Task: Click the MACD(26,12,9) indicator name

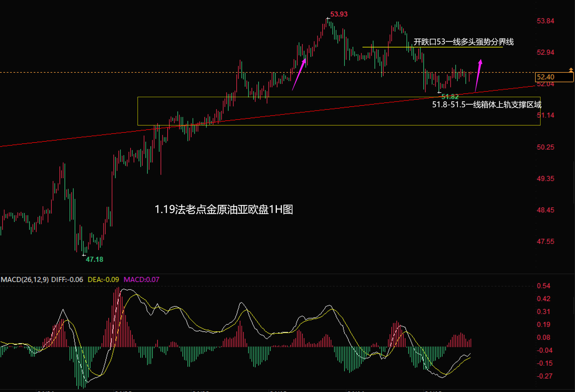Action: 25,280
